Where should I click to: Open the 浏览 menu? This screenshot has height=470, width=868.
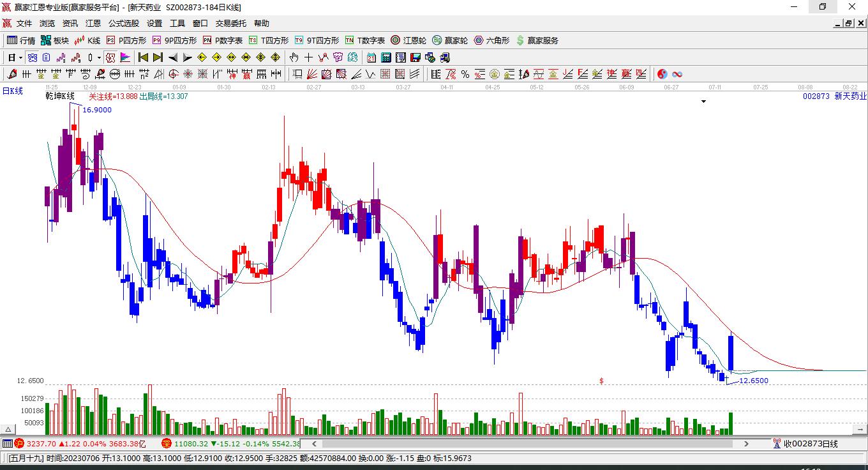(x=47, y=24)
